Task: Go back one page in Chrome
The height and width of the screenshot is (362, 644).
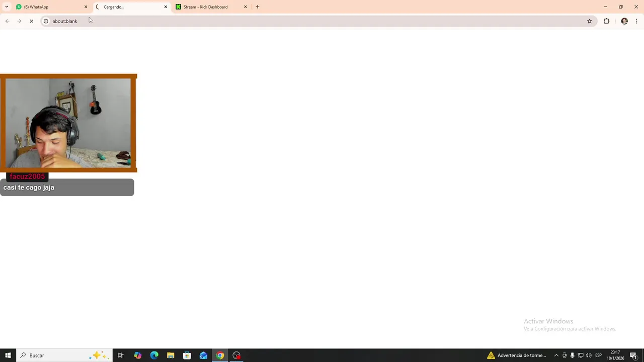Action: click(7, 21)
